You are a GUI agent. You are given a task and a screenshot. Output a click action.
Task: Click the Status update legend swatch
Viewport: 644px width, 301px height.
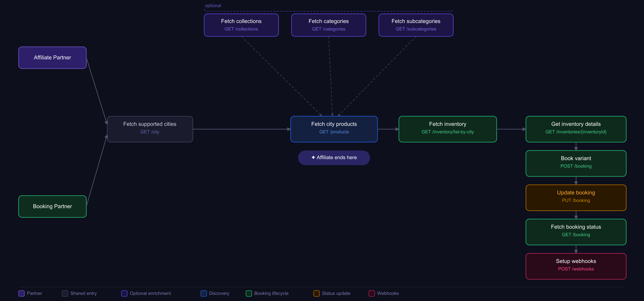click(x=316, y=293)
